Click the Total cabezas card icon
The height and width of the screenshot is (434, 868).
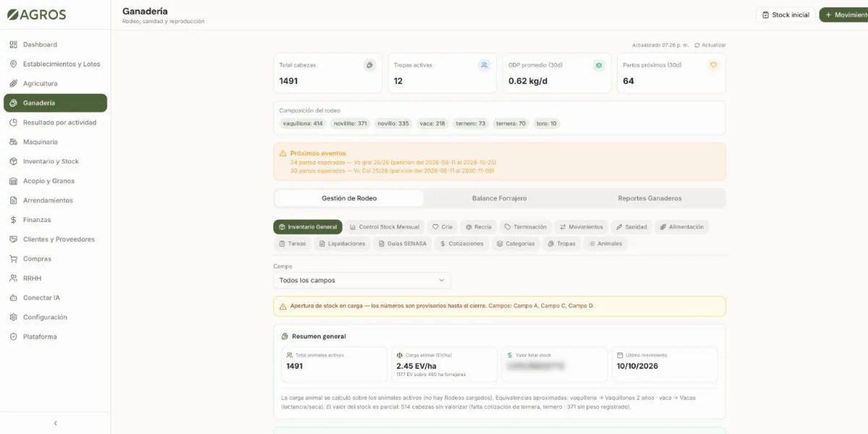click(x=370, y=65)
